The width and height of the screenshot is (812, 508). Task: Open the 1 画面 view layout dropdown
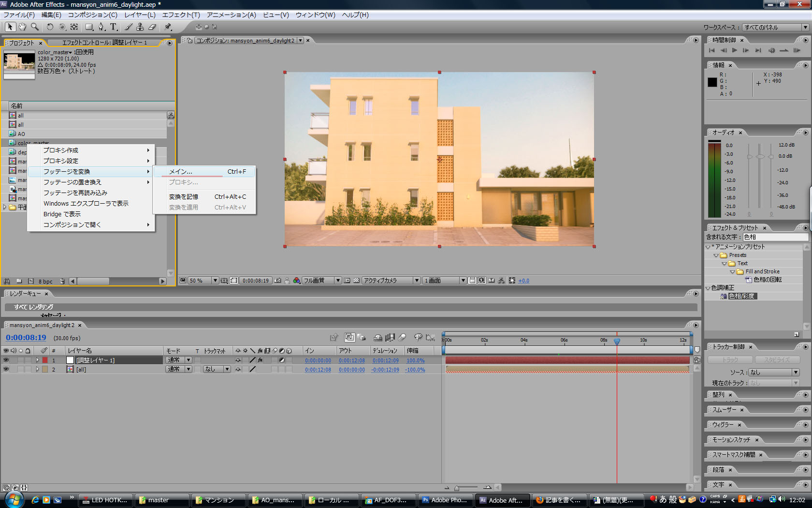pyautogui.click(x=445, y=281)
